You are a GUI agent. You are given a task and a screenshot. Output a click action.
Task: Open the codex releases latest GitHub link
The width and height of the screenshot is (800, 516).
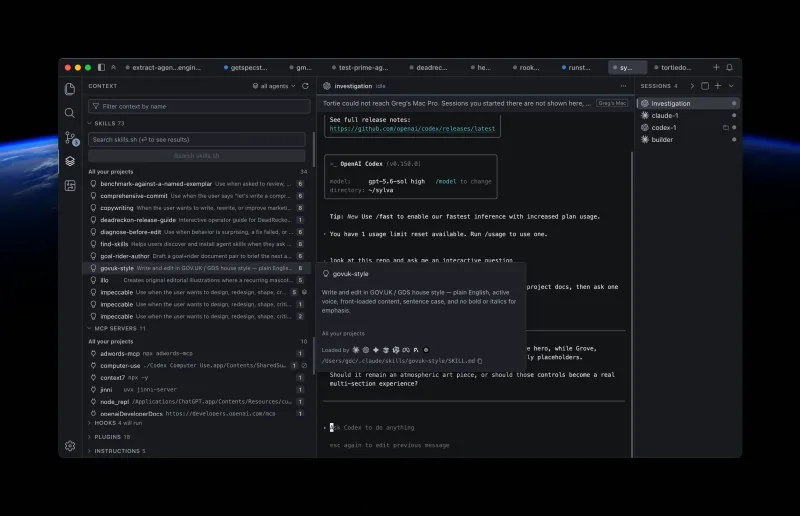pos(412,129)
